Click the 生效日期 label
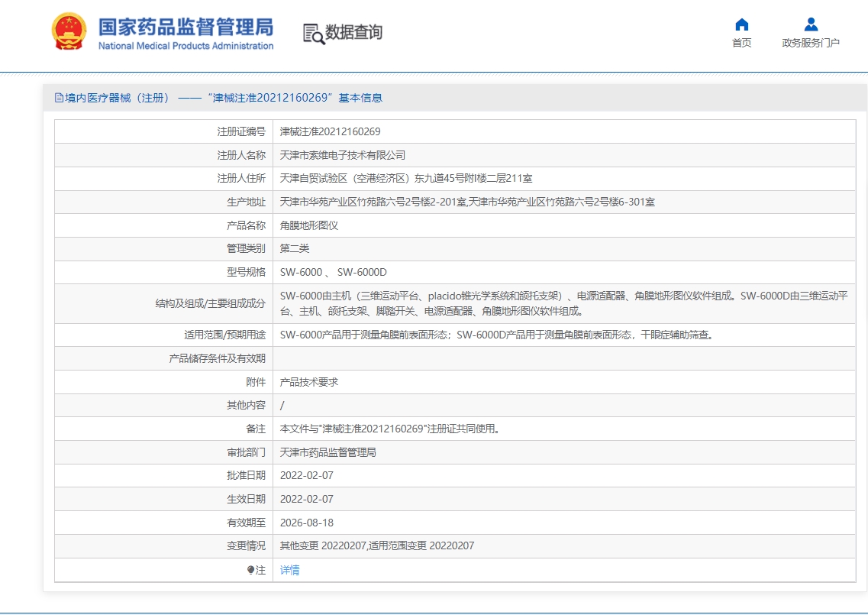Screen dimensions: 868x615 (x=247, y=499)
